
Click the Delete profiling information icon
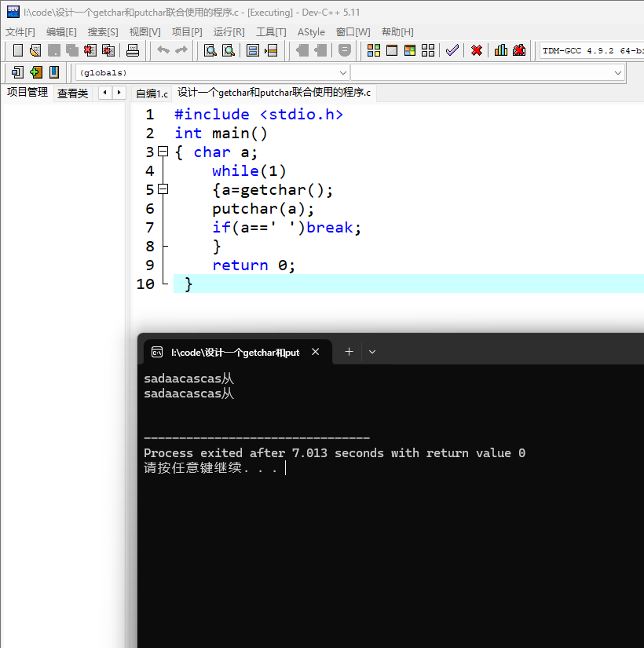coord(519,50)
